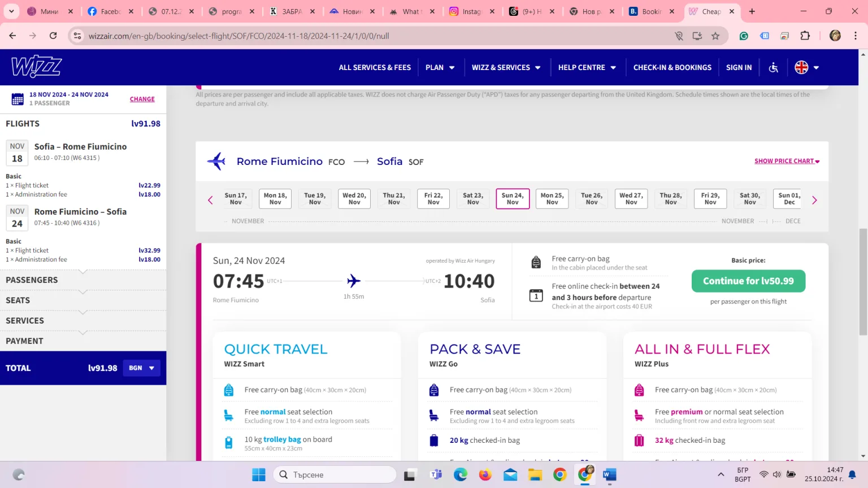The image size is (868, 488).
Task: Reload the page with browser refresh icon
Action: click(x=53, y=36)
